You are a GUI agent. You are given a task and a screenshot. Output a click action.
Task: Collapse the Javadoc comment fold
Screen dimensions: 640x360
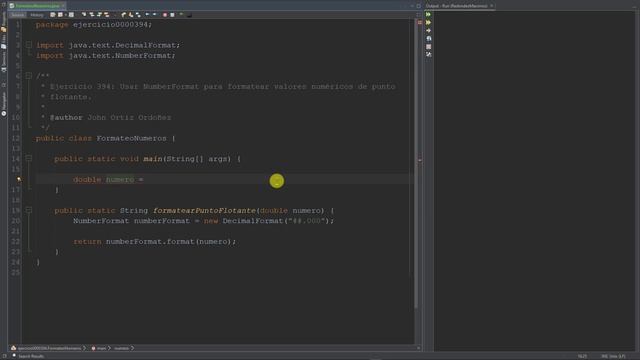pyautogui.click(x=29, y=76)
